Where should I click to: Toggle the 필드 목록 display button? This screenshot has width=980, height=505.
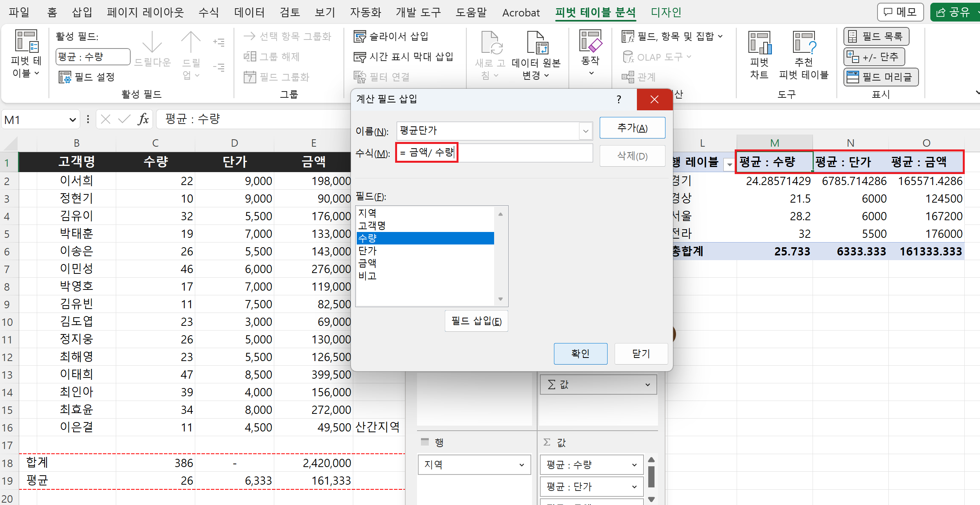876,36
